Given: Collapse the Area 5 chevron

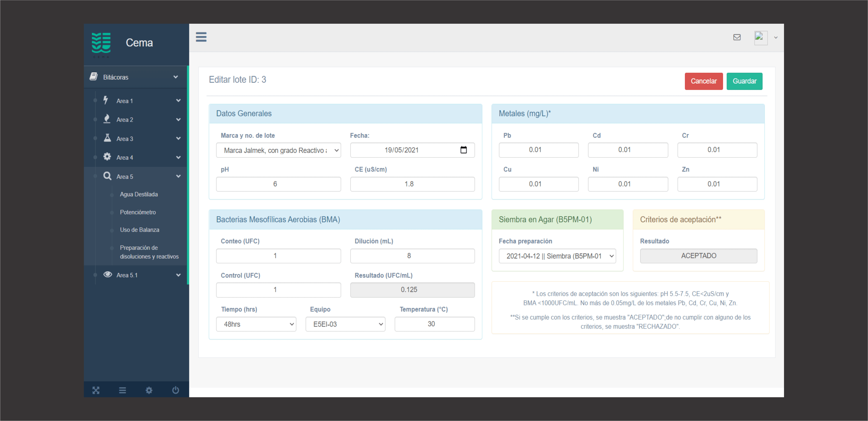Looking at the screenshot, I should [x=178, y=176].
